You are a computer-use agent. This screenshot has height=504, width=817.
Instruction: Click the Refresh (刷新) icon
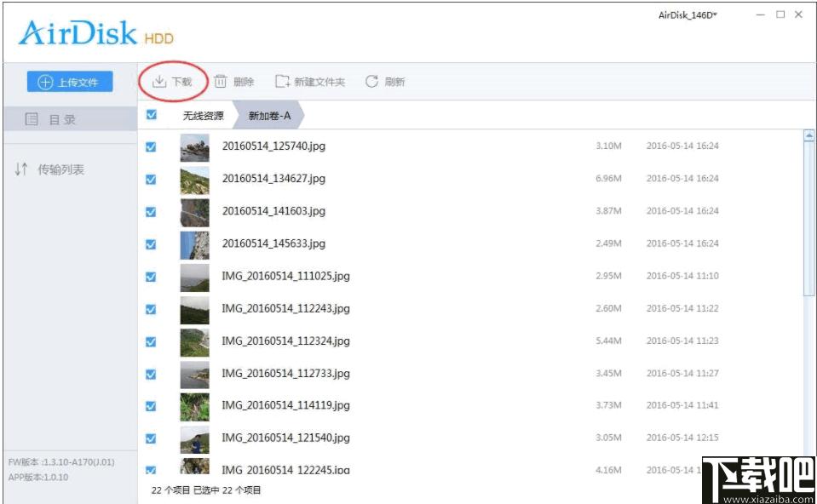371,81
